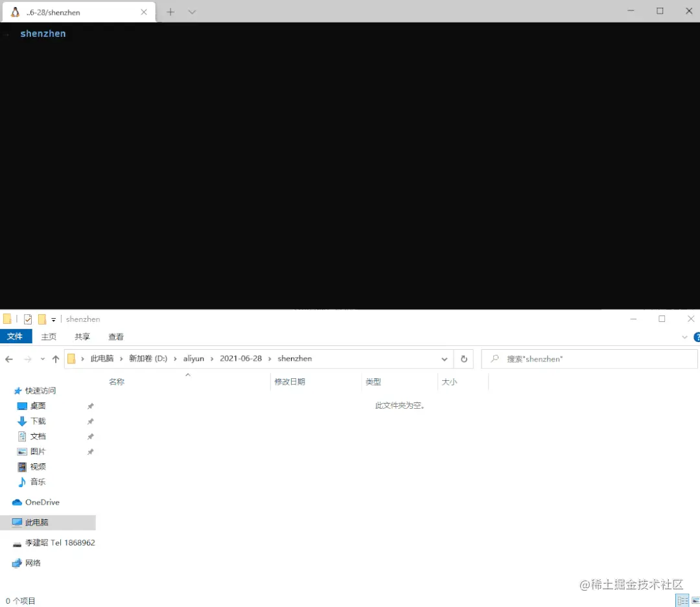700x607 pixels.
Task: Click shenzhen in the address breadcrumb
Action: click(295, 358)
